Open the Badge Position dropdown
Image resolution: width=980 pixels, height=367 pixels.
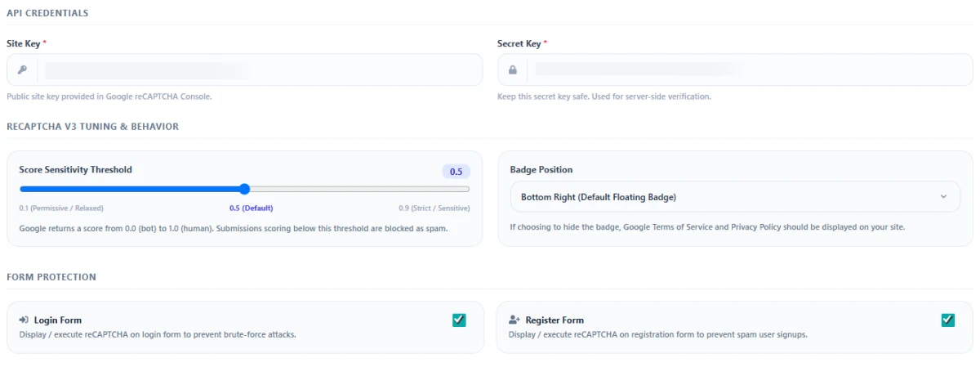click(x=735, y=197)
